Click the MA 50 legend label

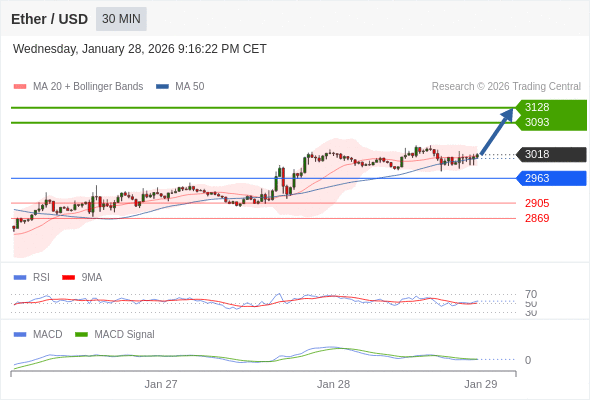(190, 87)
